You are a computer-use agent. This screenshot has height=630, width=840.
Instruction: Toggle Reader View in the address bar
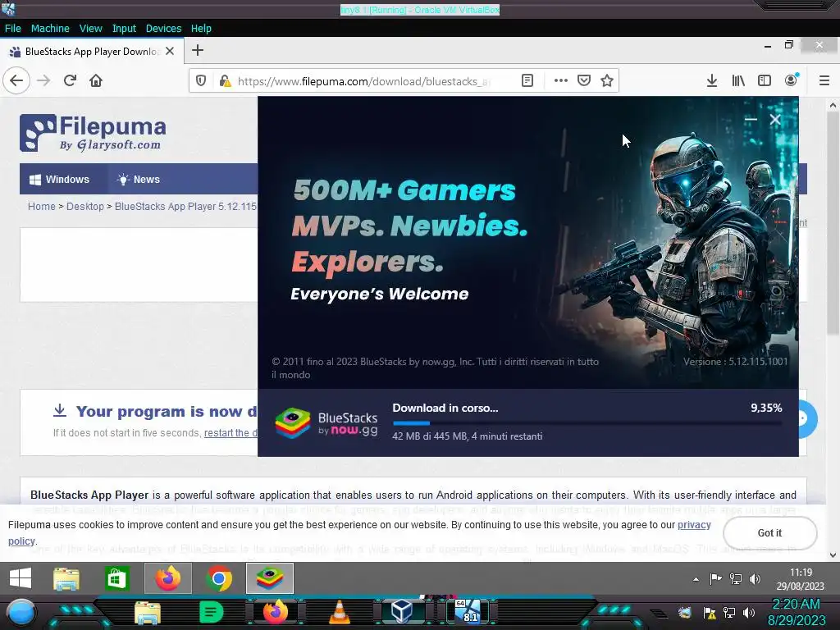click(527, 81)
